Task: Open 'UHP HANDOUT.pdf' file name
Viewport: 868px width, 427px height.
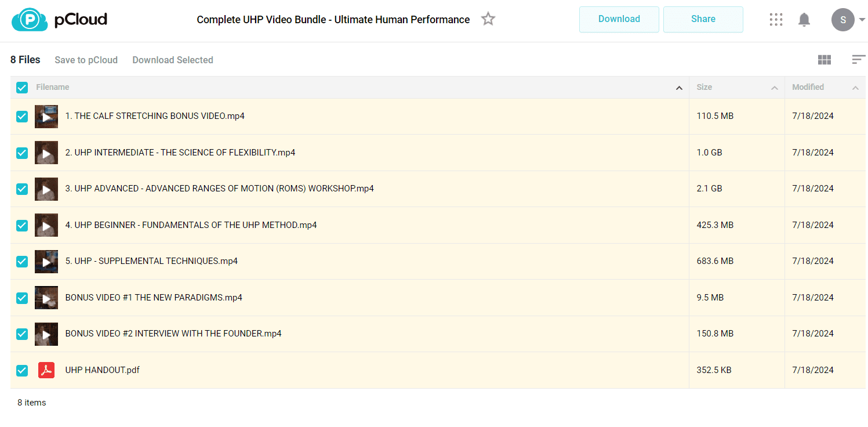Action: (103, 370)
